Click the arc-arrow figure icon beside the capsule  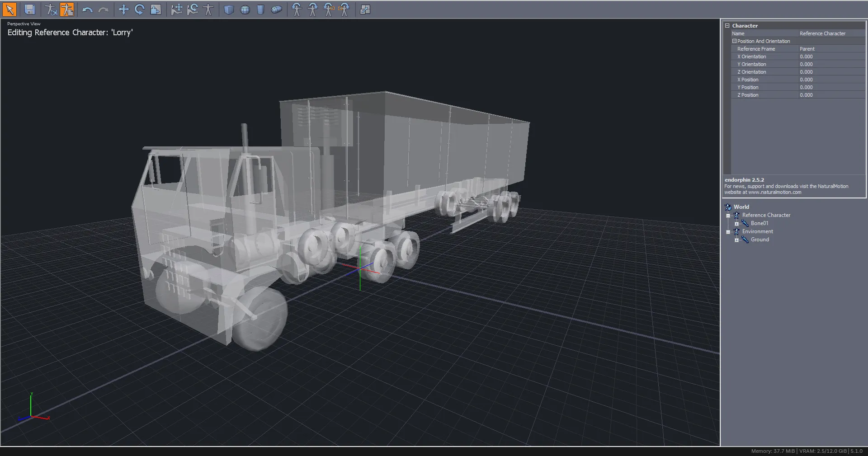pos(297,9)
